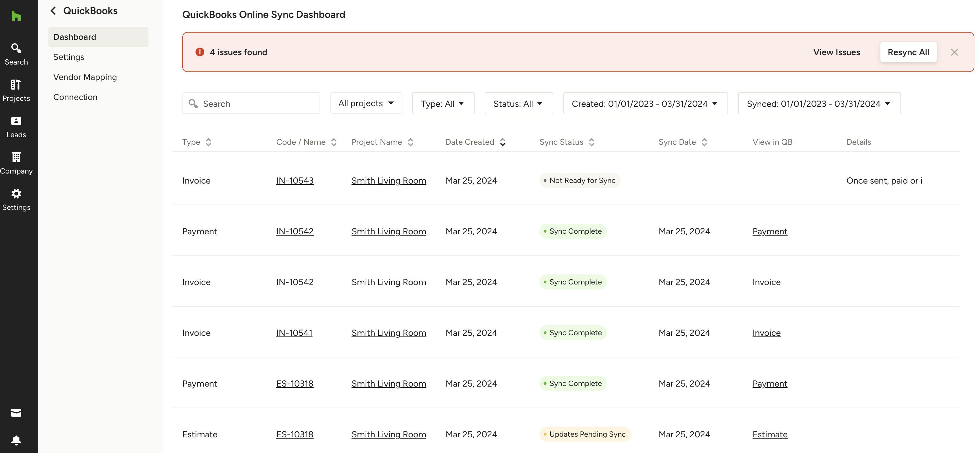View Payment in QB for IN-10542
This screenshot has height=453, width=980.
(x=769, y=231)
